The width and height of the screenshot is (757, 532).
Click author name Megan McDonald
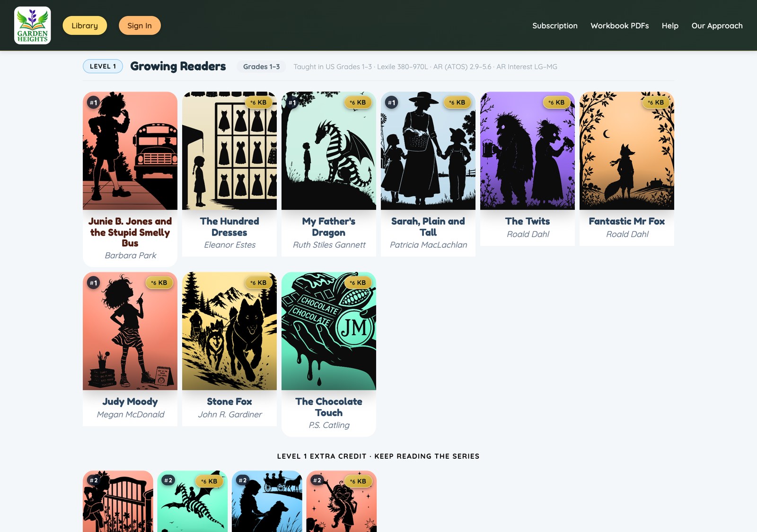tap(131, 414)
